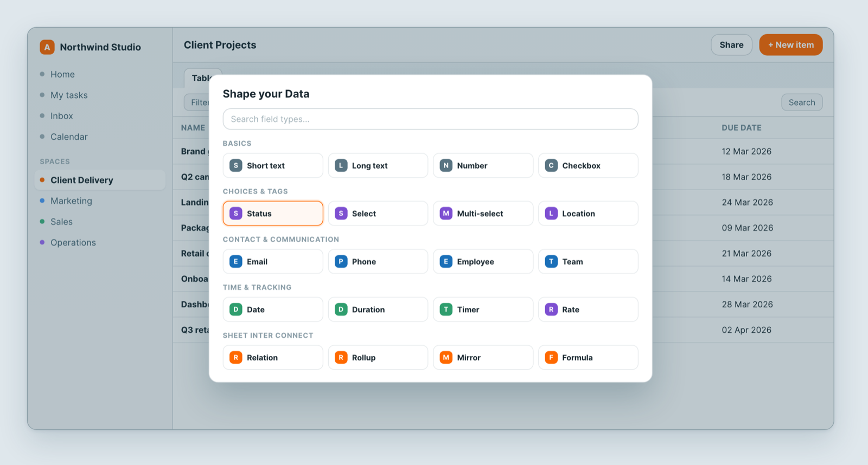868x465 pixels.
Task: Select the Duration field type
Action: [x=378, y=309]
